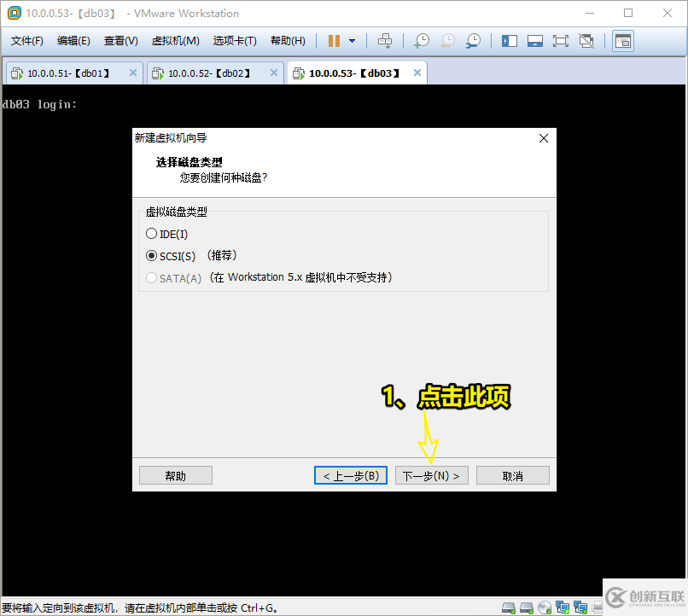Viewport: 688px width, 616px height.
Task: Click the 选择磁盘类型 heading text
Action: (189, 162)
